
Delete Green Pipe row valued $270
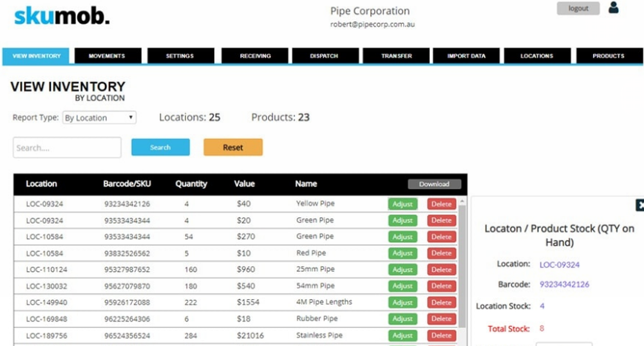pyautogui.click(x=442, y=237)
